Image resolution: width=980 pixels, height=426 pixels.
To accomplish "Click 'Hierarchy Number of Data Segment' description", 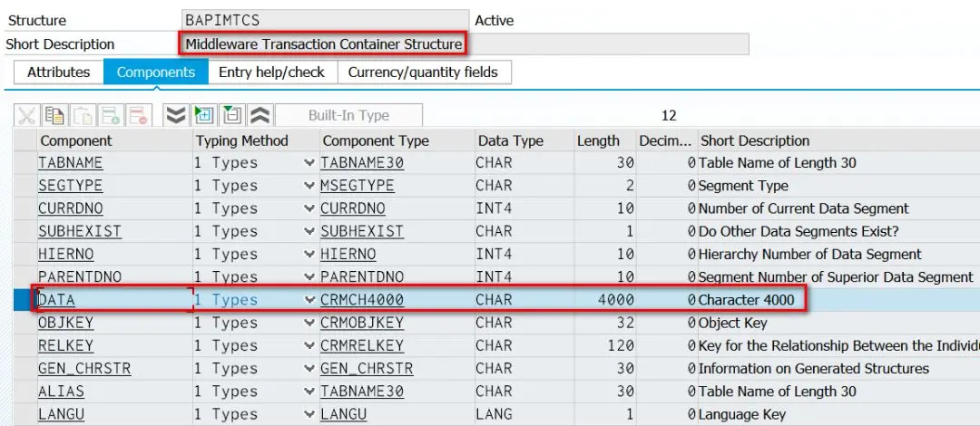I will pyautogui.click(x=810, y=255).
